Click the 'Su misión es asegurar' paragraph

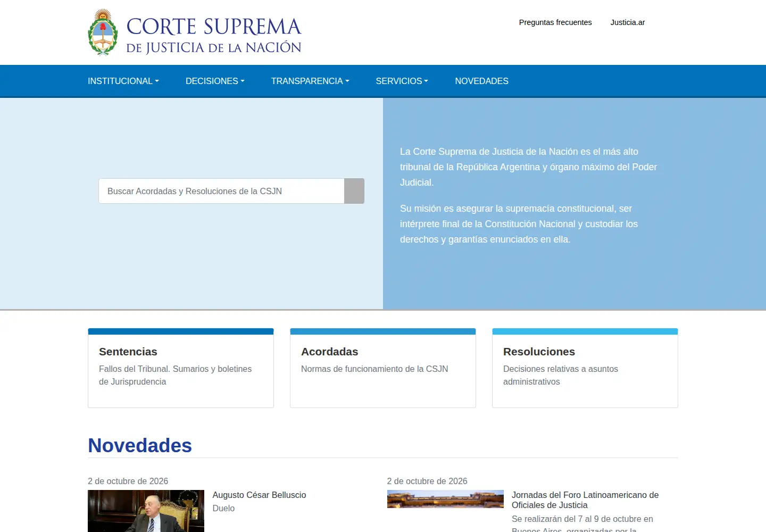pos(519,224)
